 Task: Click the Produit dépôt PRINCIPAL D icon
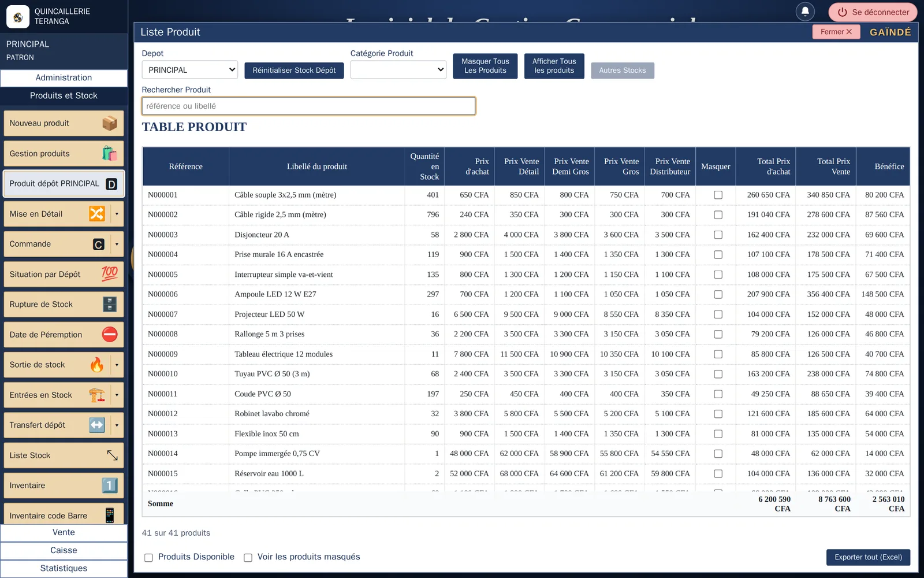[x=111, y=184]
